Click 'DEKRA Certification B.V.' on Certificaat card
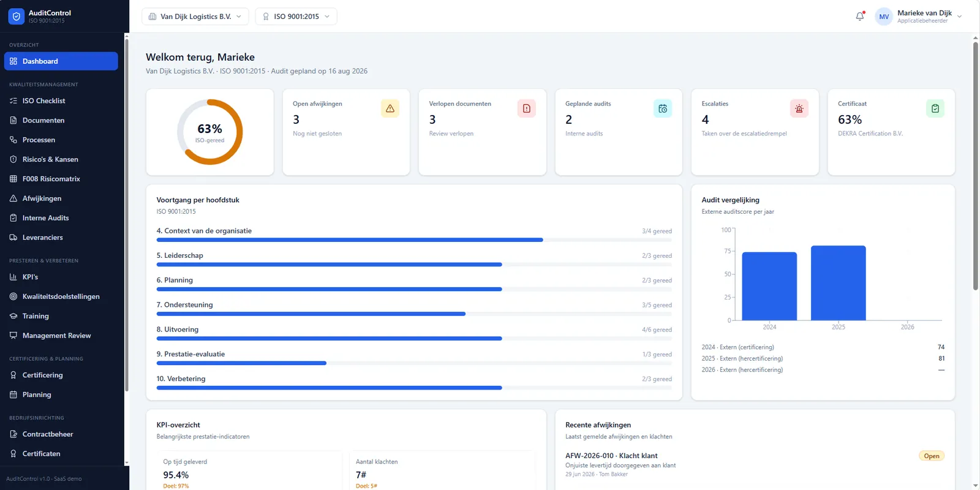 870,134
